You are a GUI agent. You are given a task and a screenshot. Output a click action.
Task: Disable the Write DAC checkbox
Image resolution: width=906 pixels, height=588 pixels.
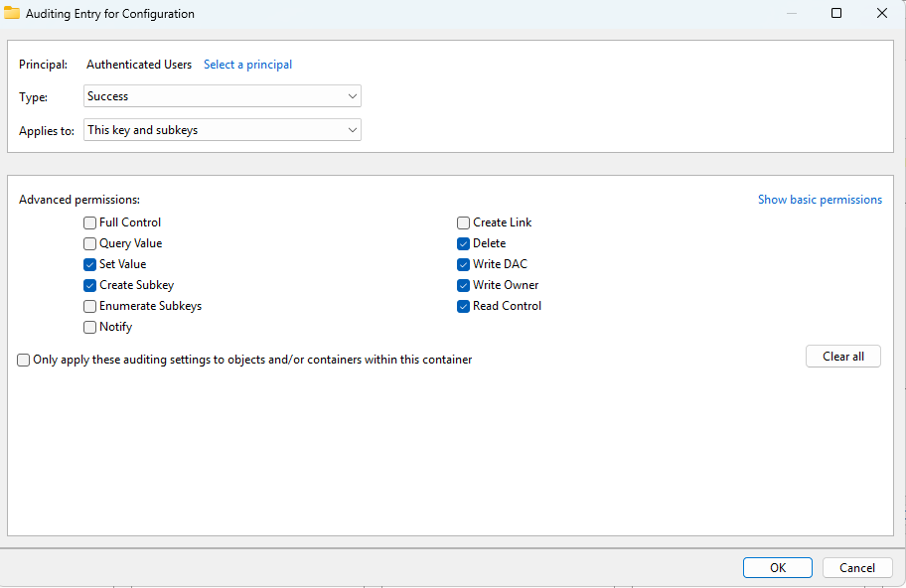coord(464,264)
